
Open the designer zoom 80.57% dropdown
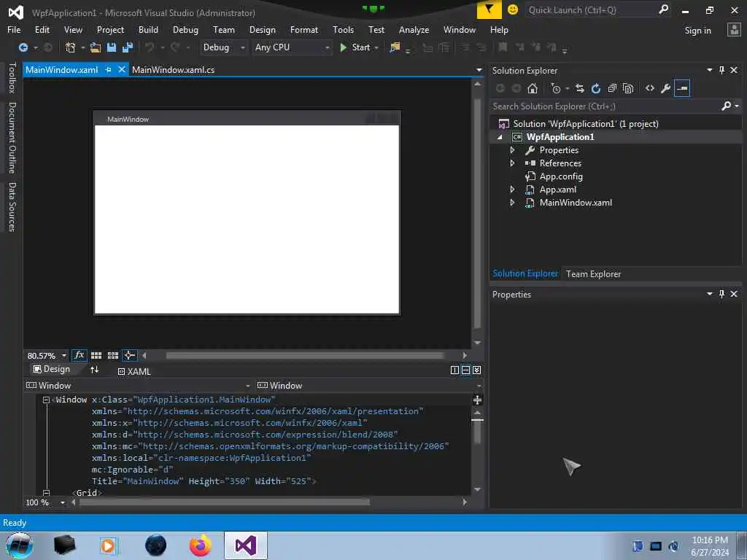[x=64, y=356]
